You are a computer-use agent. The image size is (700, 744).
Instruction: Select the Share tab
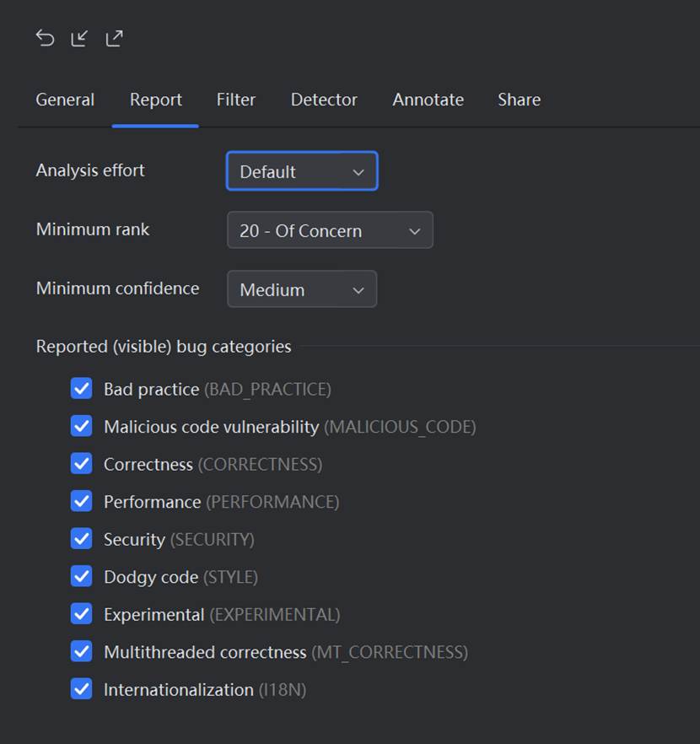coord(519,100)
